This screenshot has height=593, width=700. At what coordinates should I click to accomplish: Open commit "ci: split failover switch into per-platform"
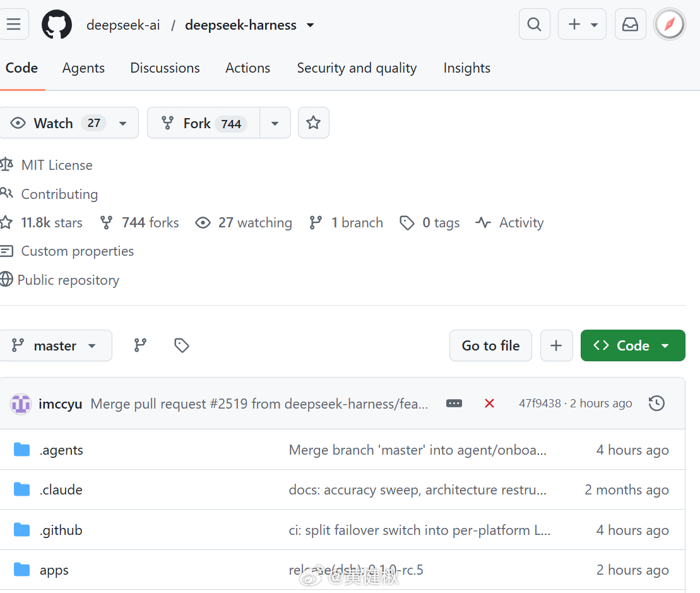pyautogui.click(x=420, y=530)
